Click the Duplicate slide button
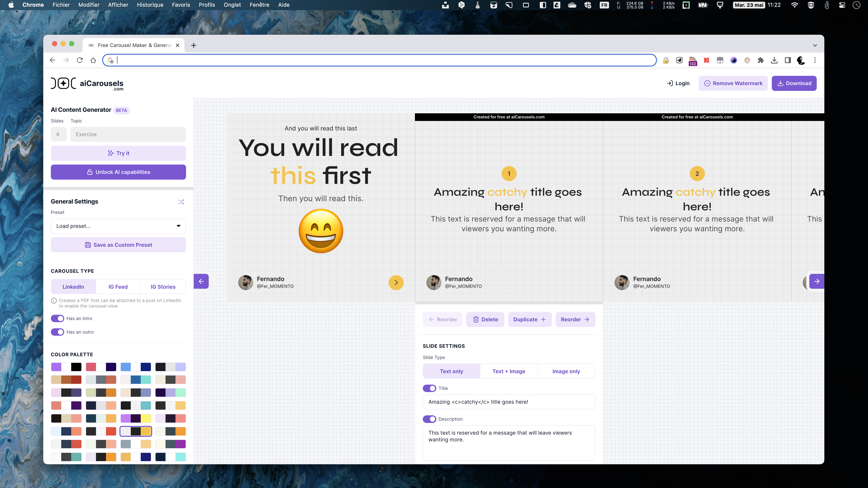The width and height of the screenshot is (868, 488). [529, 319]
